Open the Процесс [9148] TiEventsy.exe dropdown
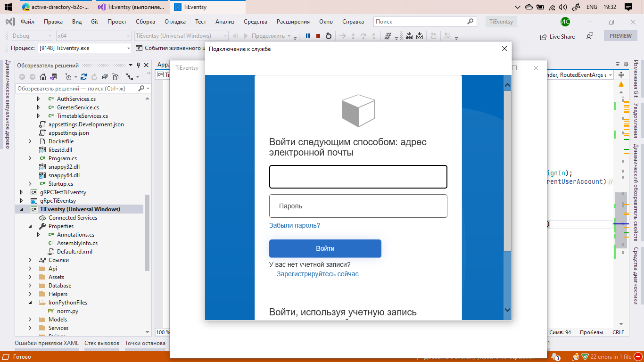 pyautogui.click(x=85, y=48)
